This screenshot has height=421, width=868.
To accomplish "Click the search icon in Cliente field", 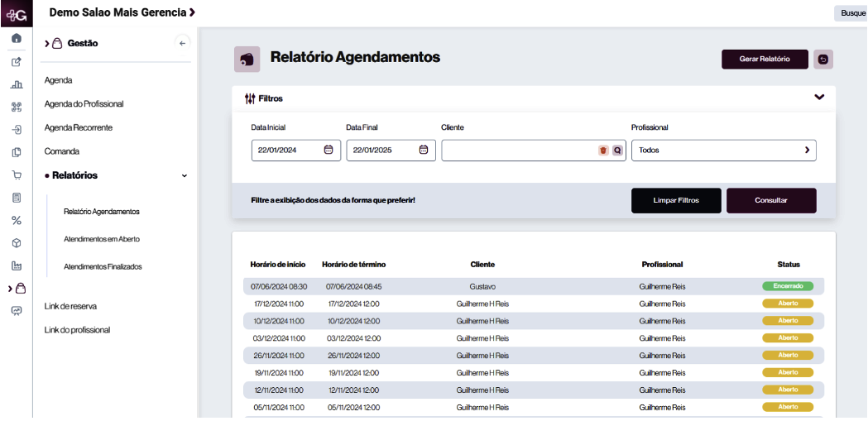I will 616,151.
